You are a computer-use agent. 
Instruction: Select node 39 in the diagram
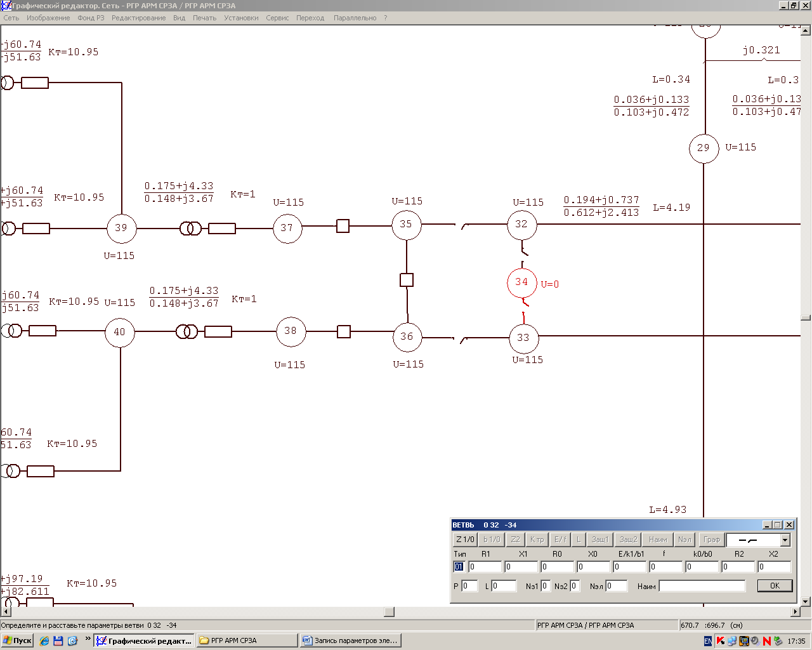point(121,228)
